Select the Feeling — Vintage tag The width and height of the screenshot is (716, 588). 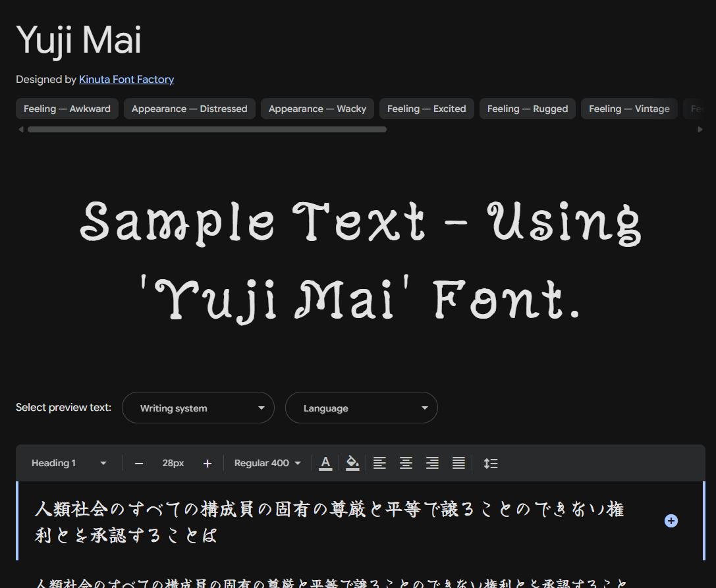[629, 109]
